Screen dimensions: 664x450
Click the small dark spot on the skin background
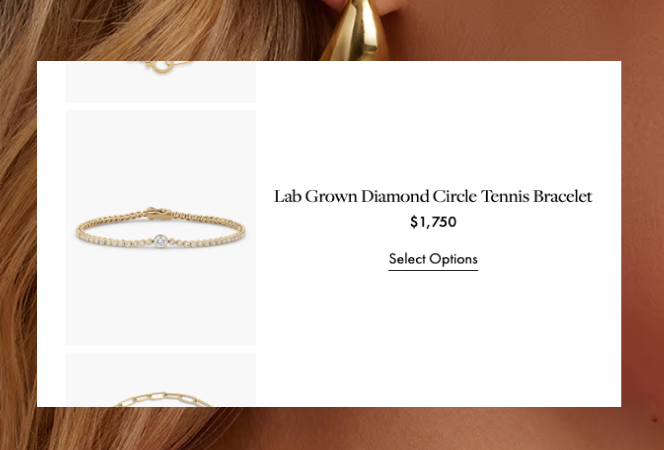pos(655,420)
